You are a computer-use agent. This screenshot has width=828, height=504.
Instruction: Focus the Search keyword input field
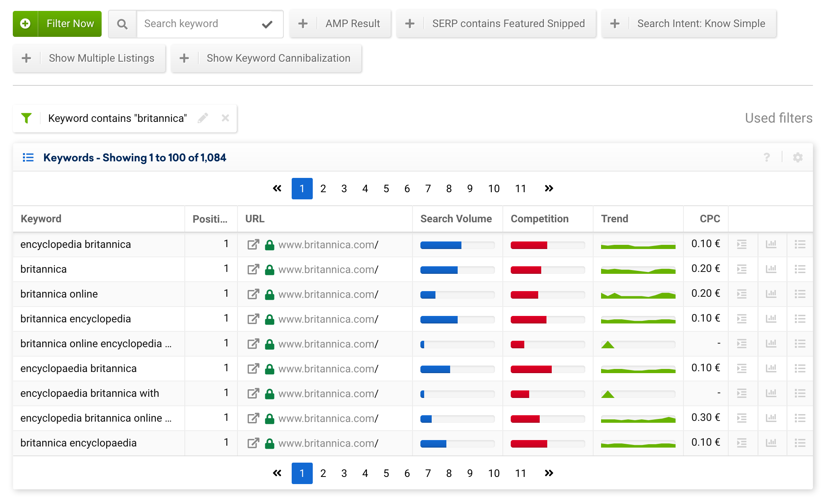pyautogui.click(x=199, y=24)
